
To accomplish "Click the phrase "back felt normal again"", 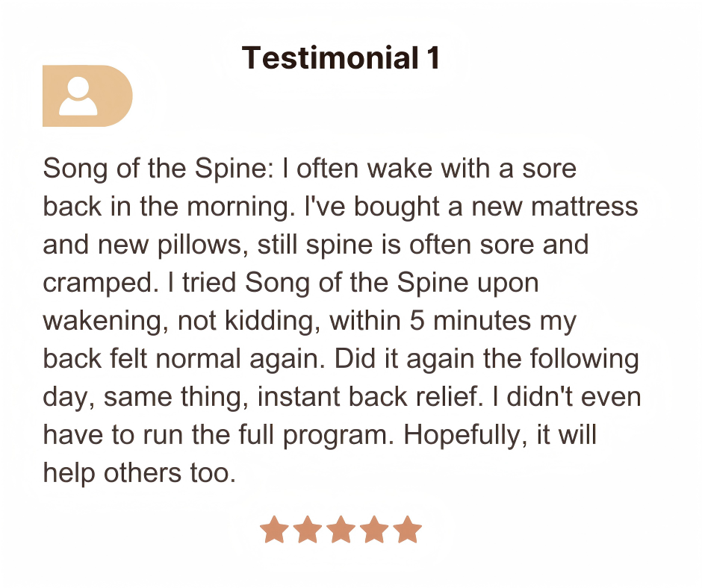I will tap(184, 360).
